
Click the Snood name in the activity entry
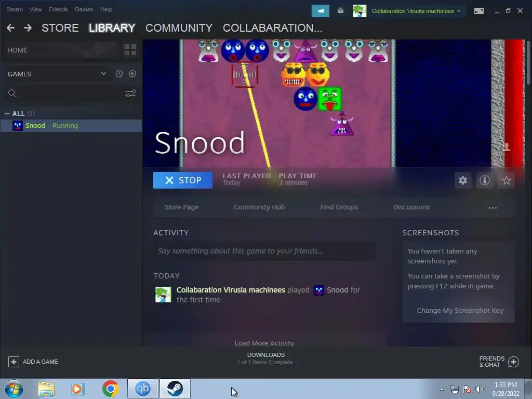pos(337,290)
